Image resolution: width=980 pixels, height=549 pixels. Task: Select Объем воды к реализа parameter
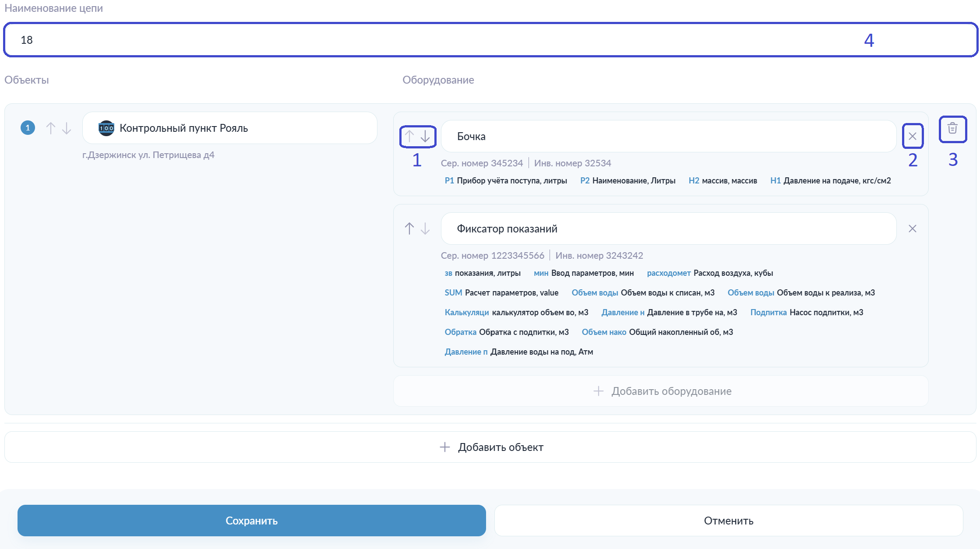[801, 293]
